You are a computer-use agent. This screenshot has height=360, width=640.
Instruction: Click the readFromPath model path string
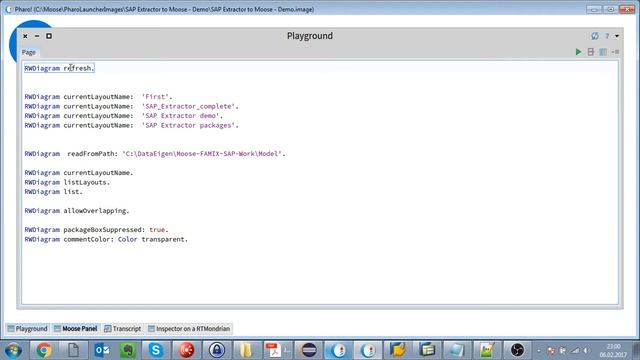202,153
